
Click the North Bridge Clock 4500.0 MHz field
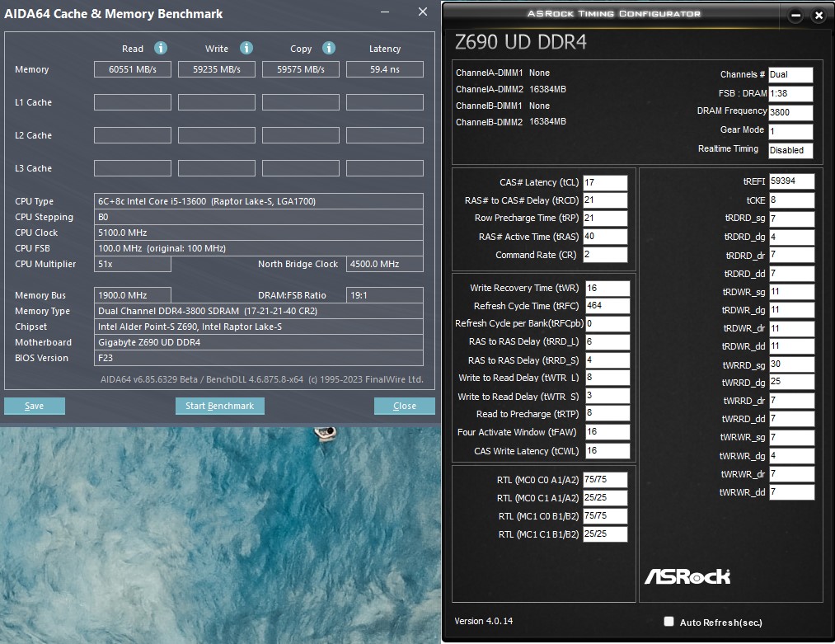point(385,264)
